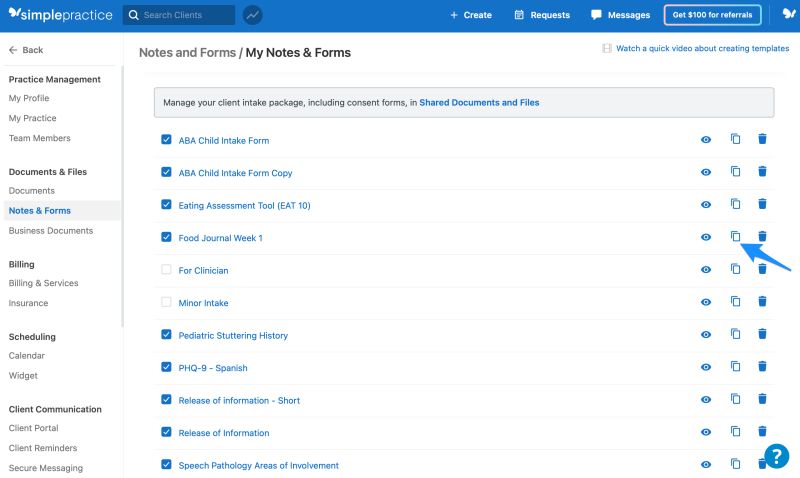This screenshot has width=800, height=478.
Task: Watch quick video about creating templates
Action: click(x=696, y=48)
